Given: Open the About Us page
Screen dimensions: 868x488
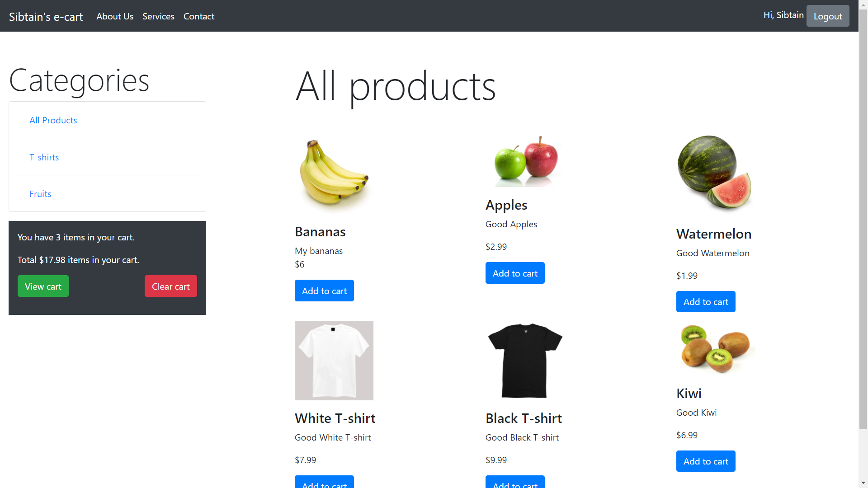Looking at the screenshot, I should pyautogui.click(x=115, y=16).
